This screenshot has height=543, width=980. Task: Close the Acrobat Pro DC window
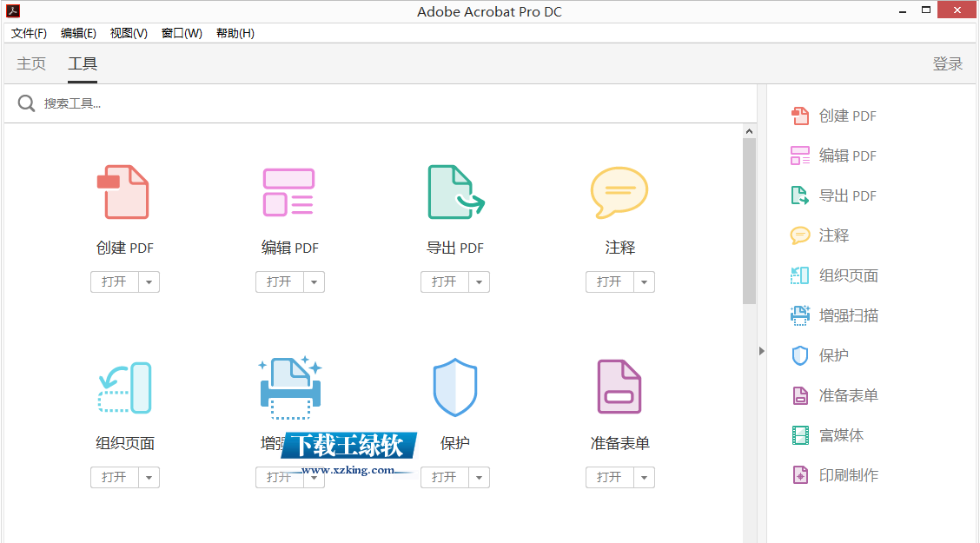[x=957, y=10]
